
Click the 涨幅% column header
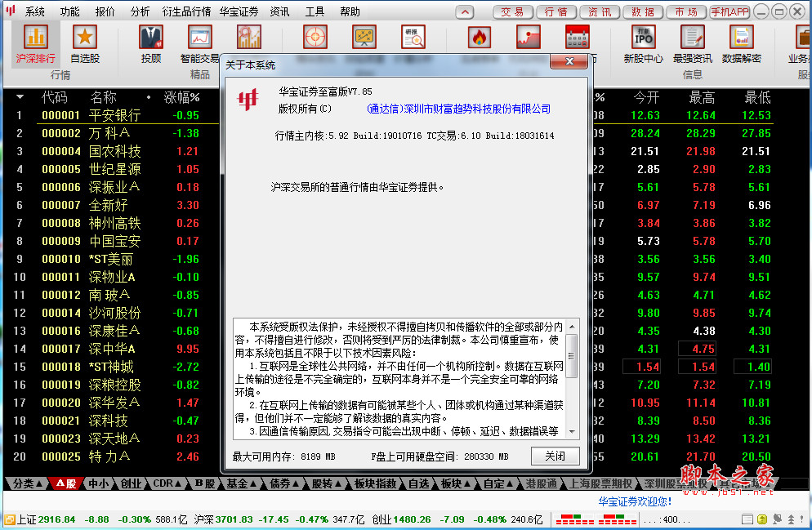coord(181,97)
